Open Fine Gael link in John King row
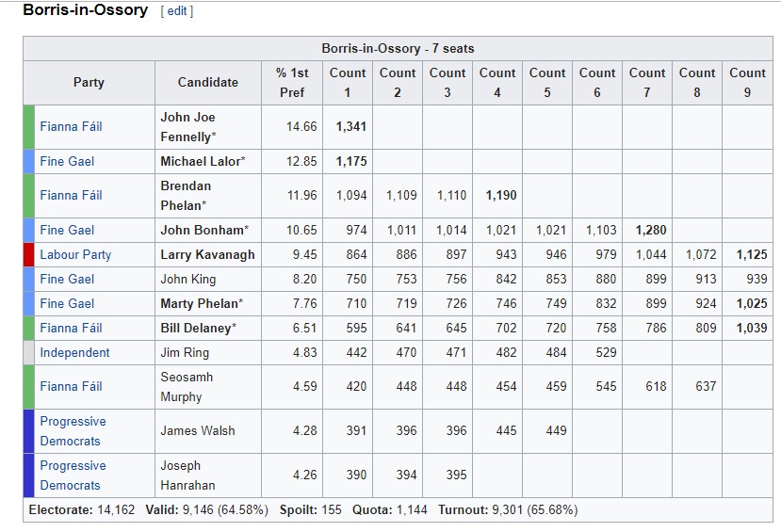The width and height of the screenshot is (781, 532). point(67,280)
